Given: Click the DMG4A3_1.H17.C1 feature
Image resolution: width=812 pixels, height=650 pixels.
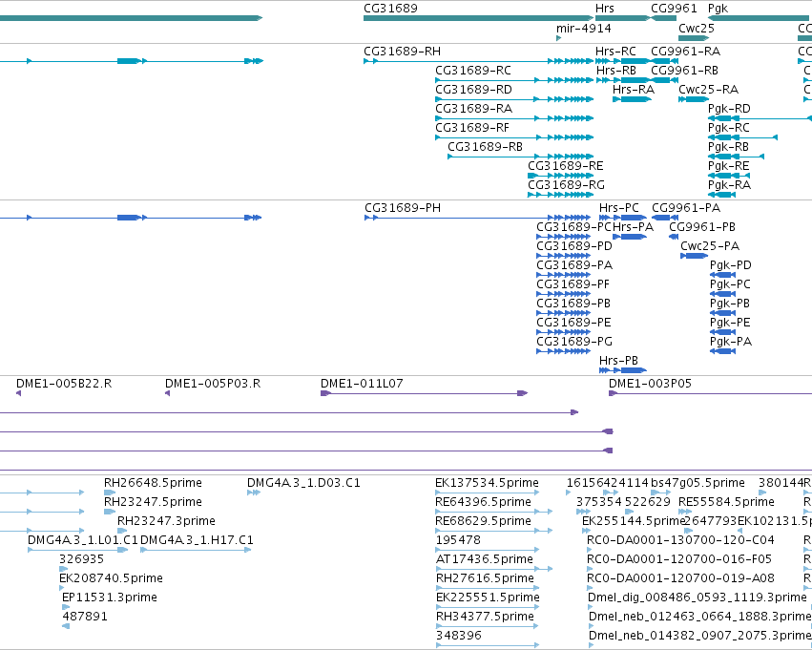Looking at the screenshot, I should click(x=196, y=550).
